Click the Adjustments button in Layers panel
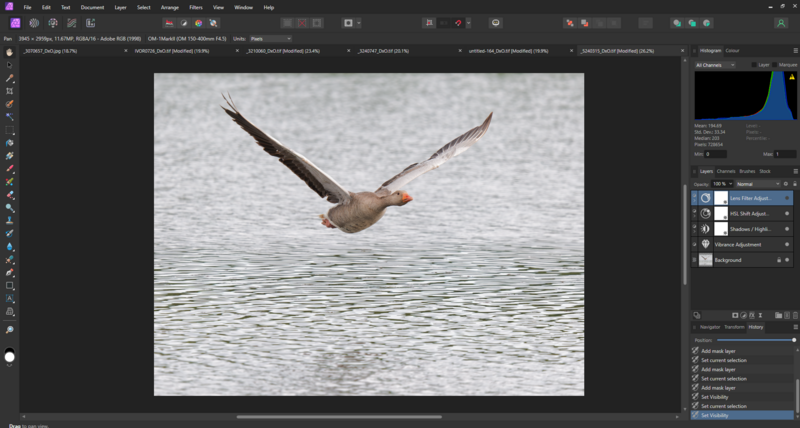Image resolution: width=800 pixels, height=428 pixels. tap(743, 316)
